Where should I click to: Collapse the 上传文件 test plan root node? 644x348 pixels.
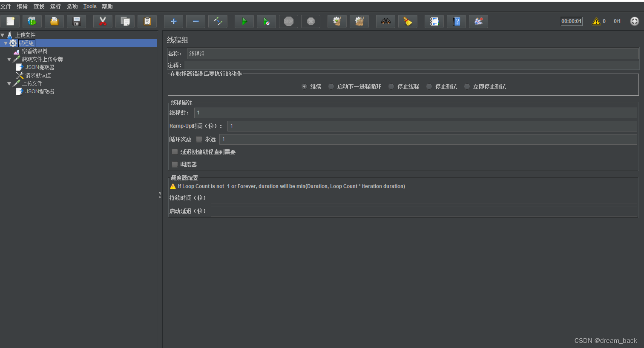pyautogui.click(x=3, y=35)
